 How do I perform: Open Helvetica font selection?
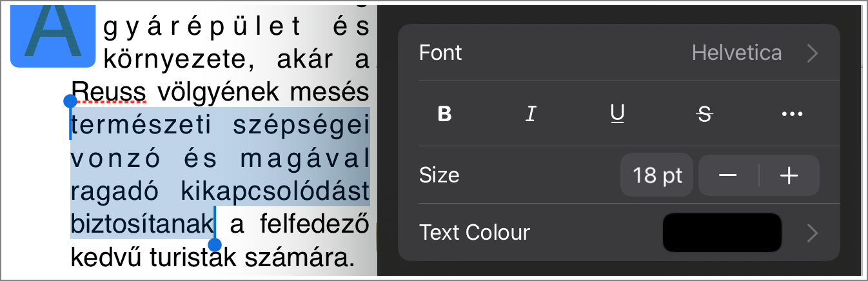[736, 53]
